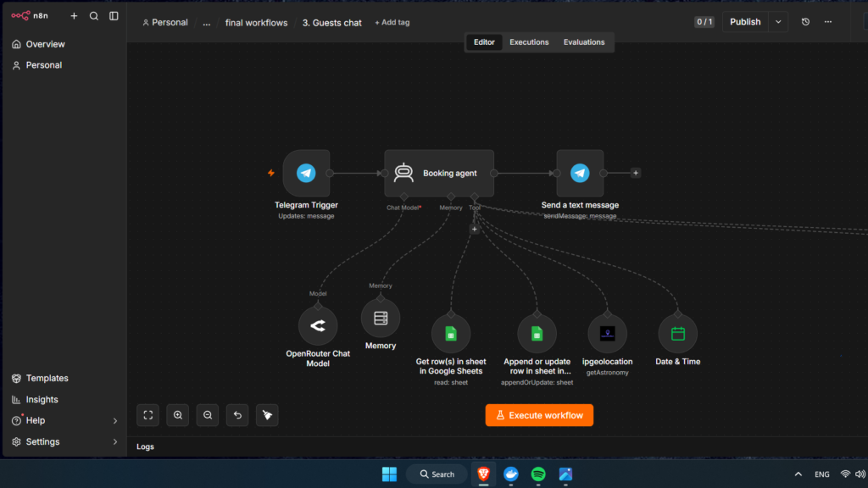868x488 pixels.
Task: Add node after Send a text message
Action: click(x=636, y=173)
